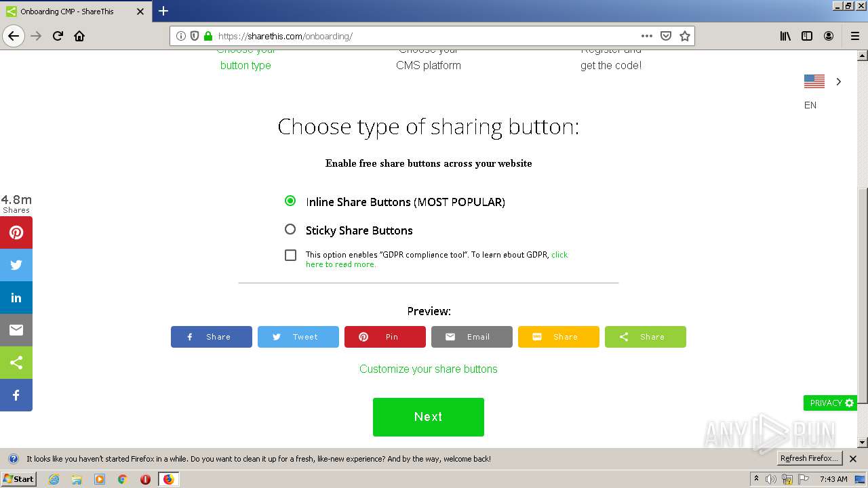This screenshot has height=488, width=868.
Task: Click the Facebook icon in sticky sidebar
Action: tap(16, 395)
